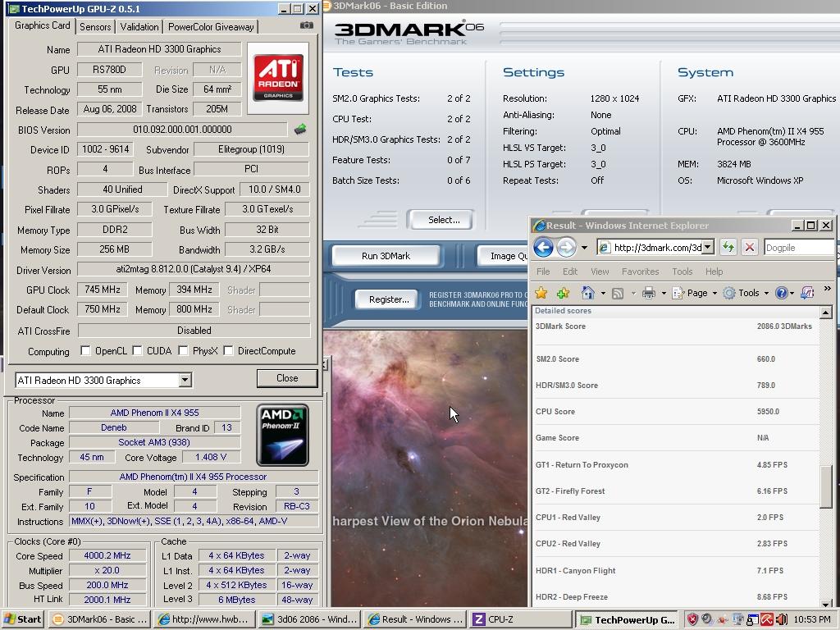Image resolution: width=840 pixels, height=630 pixels.
Task: Open the ATI Radeon HD 3300 Graphics dropdown
Action: (185, 380)
